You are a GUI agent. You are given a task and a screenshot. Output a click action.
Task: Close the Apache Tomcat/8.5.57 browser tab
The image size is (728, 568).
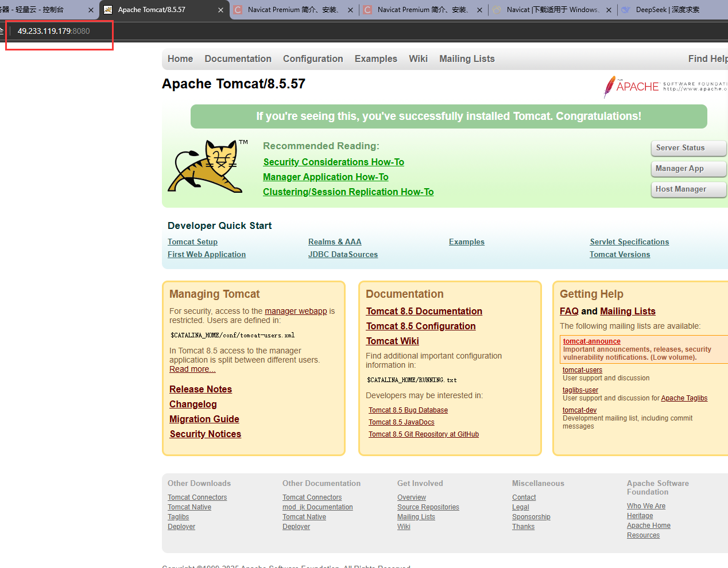[x=221, y=10]
